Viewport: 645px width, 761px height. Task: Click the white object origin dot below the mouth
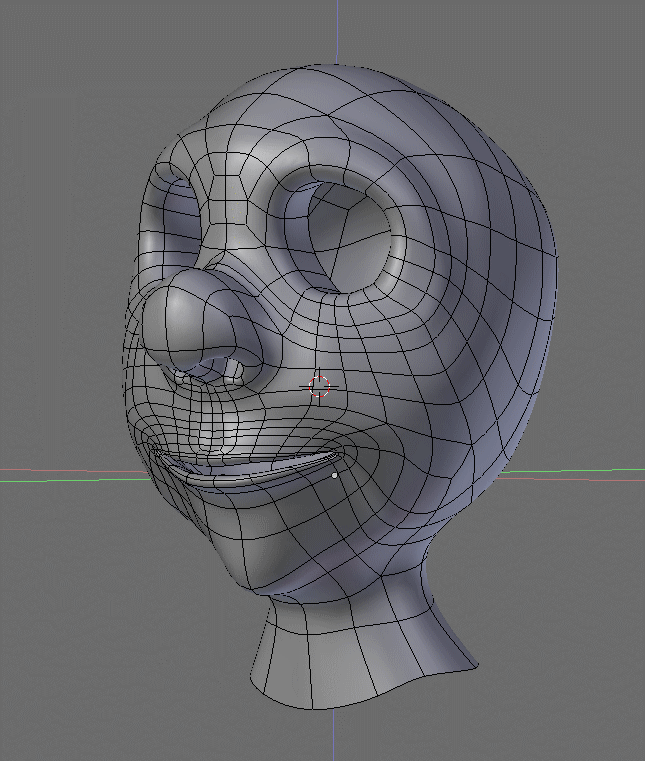(334, 476)
